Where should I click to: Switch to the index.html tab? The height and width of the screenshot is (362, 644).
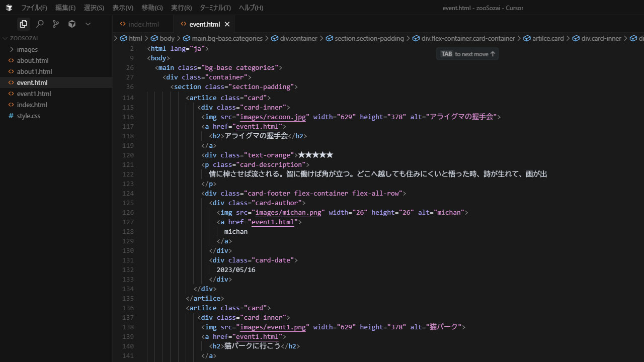click(143, 24)
